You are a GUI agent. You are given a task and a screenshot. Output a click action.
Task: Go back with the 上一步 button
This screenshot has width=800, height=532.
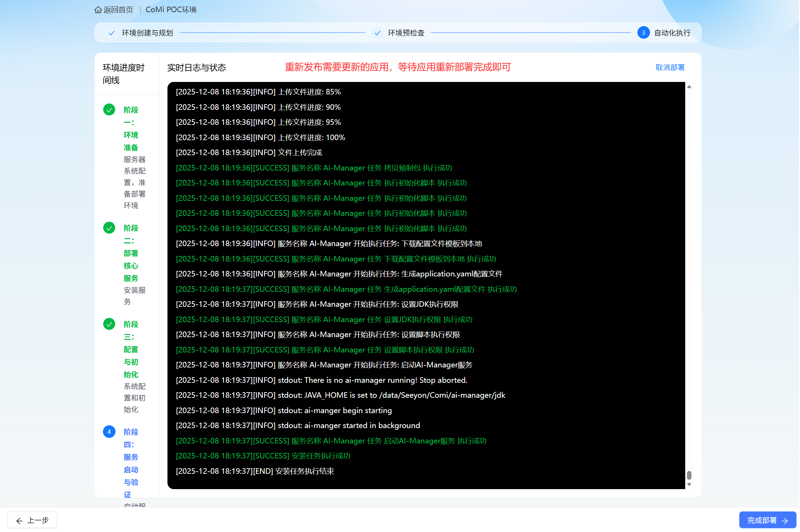32,520
